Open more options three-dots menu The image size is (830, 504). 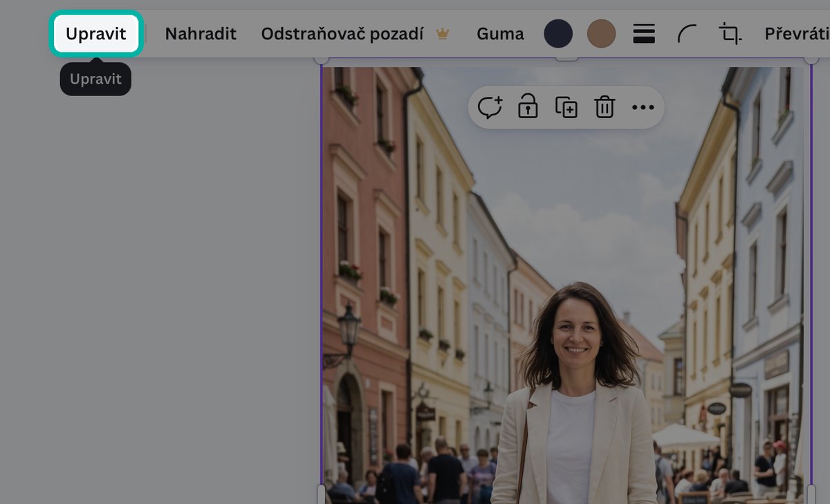[643, 107]
